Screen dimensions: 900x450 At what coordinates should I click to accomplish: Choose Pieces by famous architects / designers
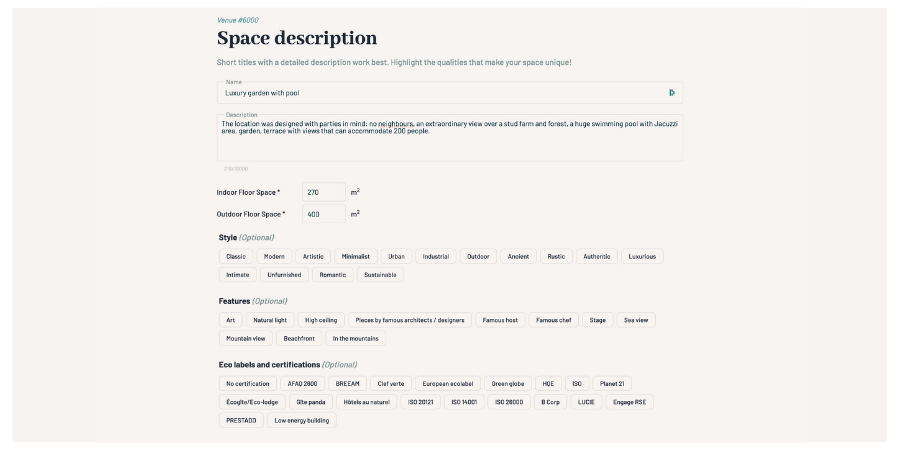(x=410, y=320)
